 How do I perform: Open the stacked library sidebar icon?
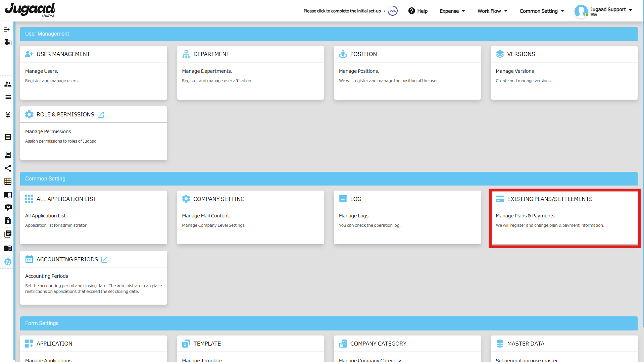(x=8, y=234)
